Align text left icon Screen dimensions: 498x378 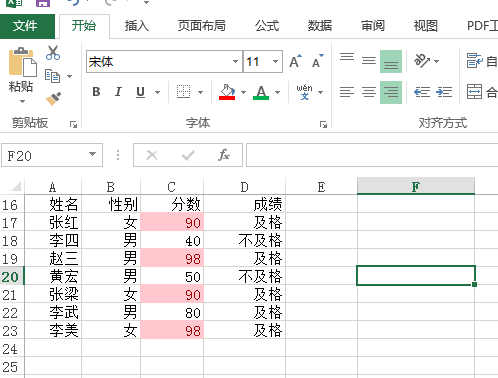pos(347,92)
